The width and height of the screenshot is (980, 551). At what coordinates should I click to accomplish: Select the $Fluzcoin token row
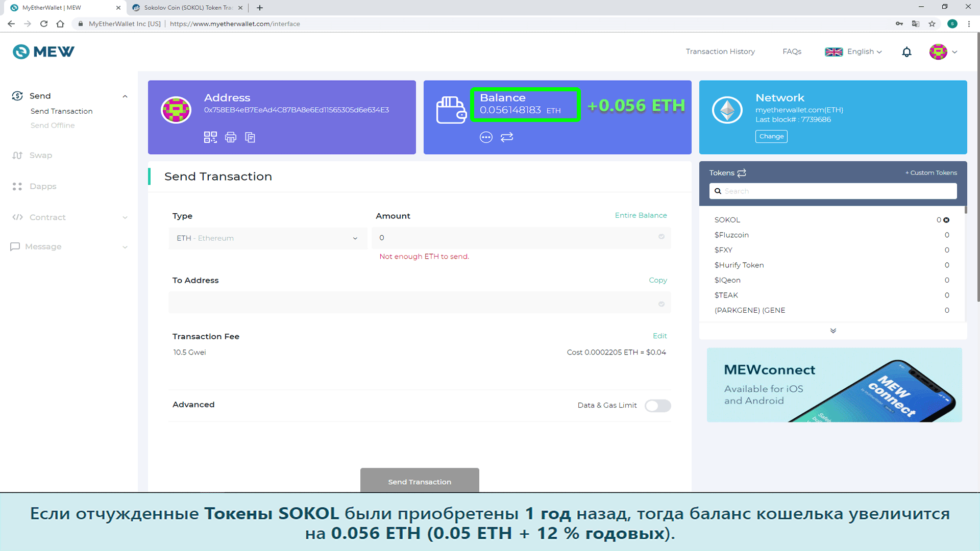(832, 235)
